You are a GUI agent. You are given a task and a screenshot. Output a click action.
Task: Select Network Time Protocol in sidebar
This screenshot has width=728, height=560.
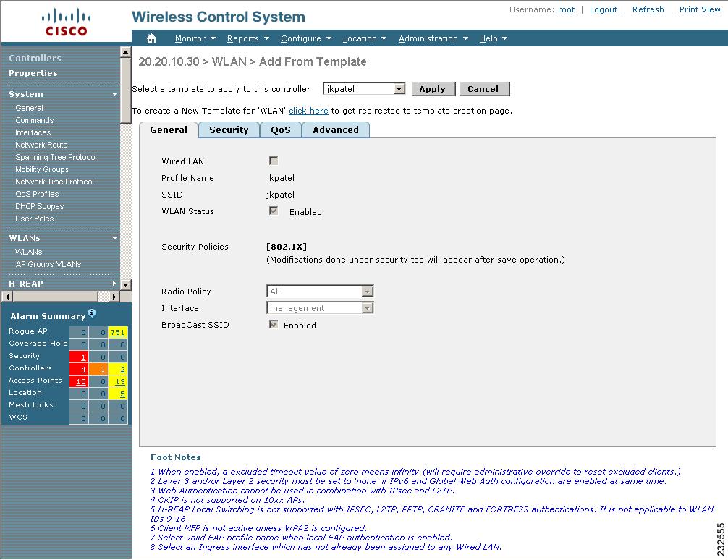[x=54, y=182]
